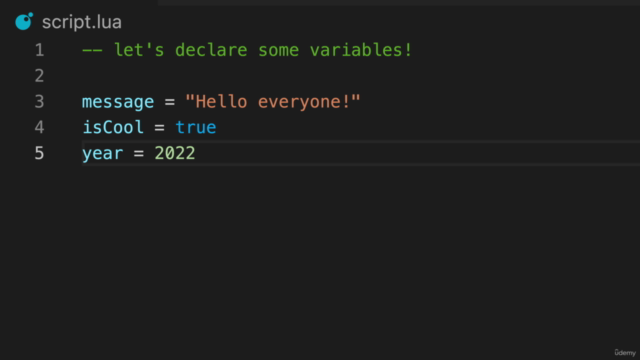
Task: Click line number 4 in the gutter
Action: tap(39, 127)
